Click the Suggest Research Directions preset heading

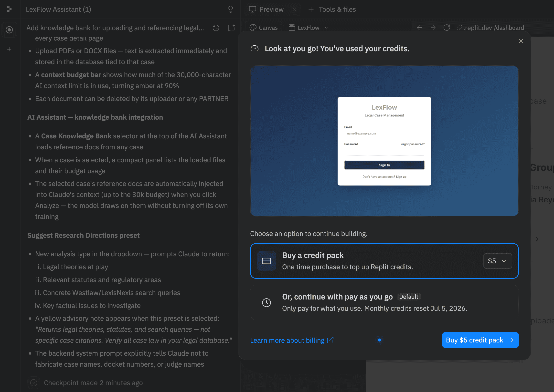(84, 235)
